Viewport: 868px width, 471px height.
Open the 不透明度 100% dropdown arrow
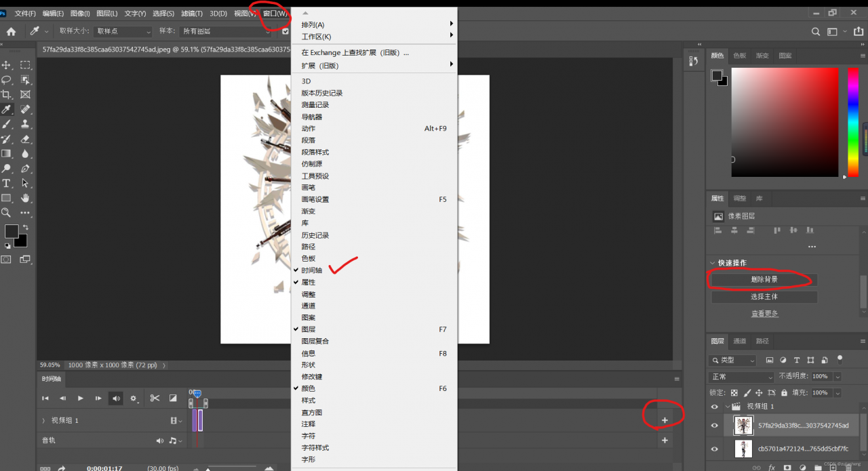coord(837,376)
